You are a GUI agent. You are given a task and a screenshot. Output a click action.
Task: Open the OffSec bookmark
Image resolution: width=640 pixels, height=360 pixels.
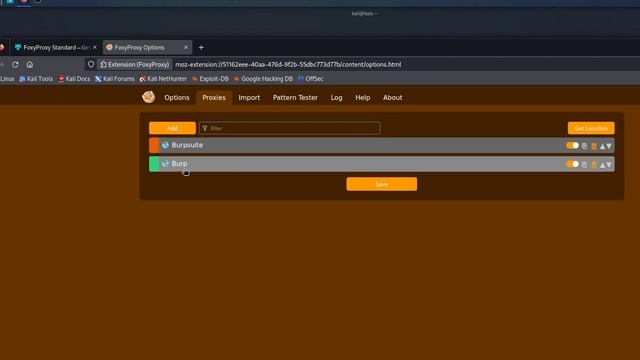(x=311, y=79)
